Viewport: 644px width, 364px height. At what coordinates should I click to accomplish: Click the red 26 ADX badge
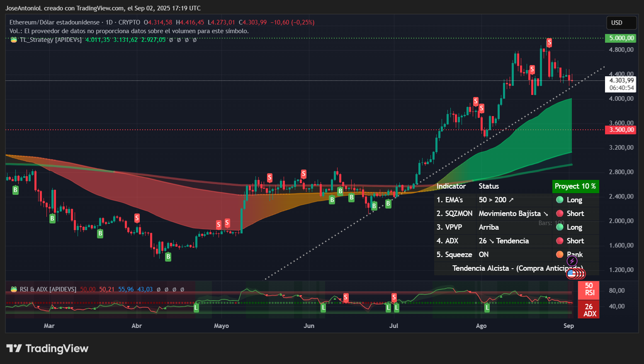click(588, 309)
